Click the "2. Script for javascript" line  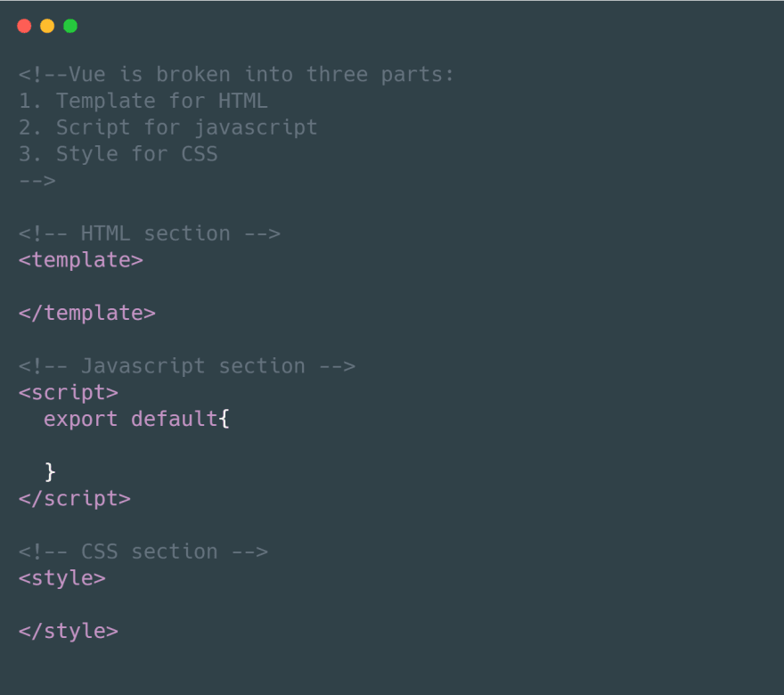point(167,127)
